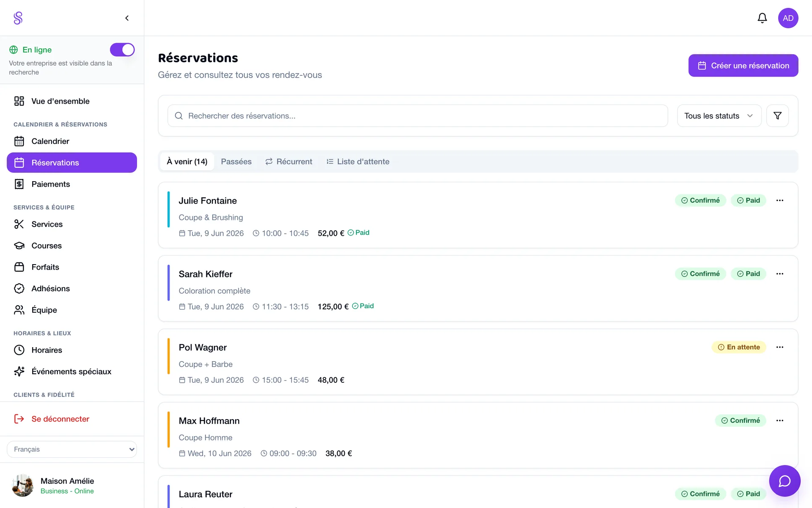Viewport: 812px width, 508px height.
Task: Click the Équipe people icon
Action: tap(19, 310)
